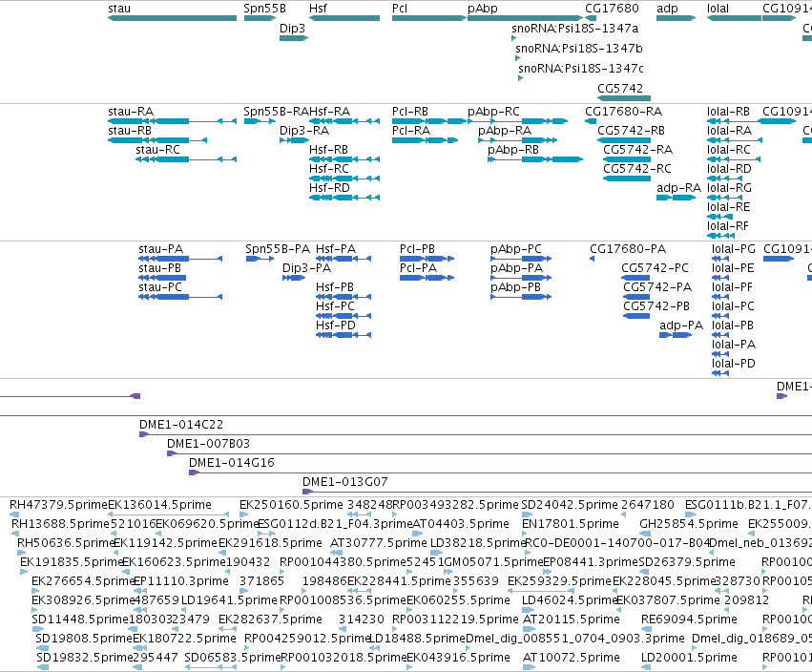Click the EK259329.5prime EST label

tap(559, 581)
